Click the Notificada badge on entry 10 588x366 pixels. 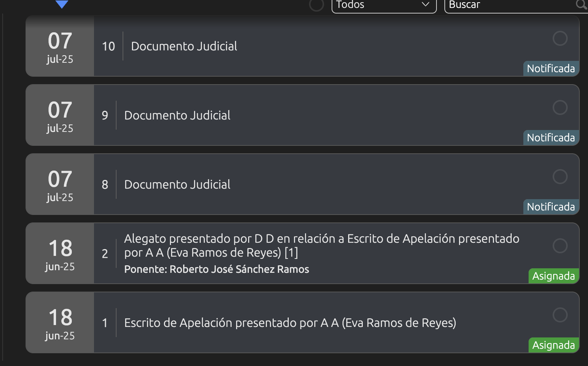(551, 69)
